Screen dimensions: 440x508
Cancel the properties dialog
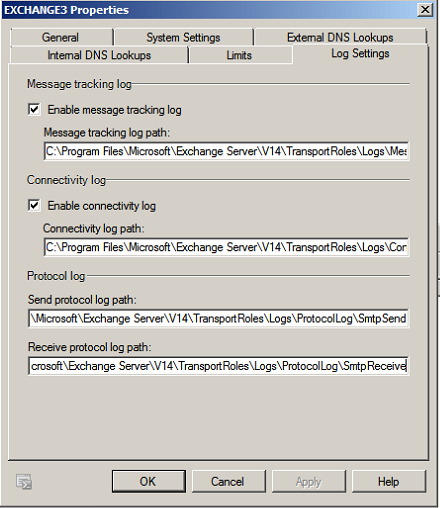[x=229, y=481]
